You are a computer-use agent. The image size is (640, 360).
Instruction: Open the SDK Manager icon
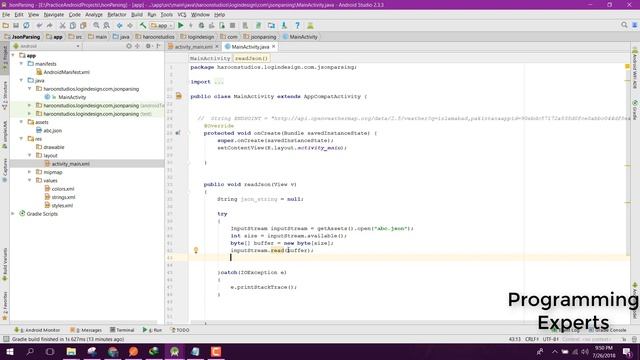pyautogui.click(x=284, y=25)
